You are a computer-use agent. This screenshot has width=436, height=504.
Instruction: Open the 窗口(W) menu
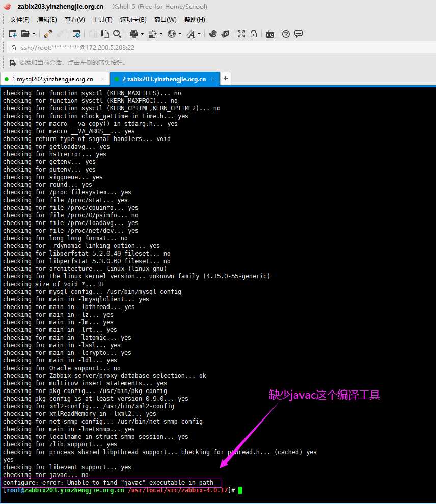click(165, 20)
